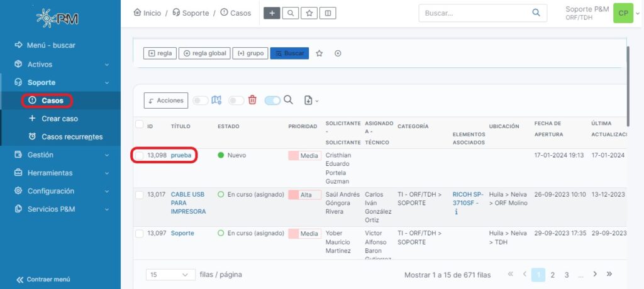644x289 pixels.
Task: Open Casos recurrentes in the sidebar
Action: pos(72,136)
